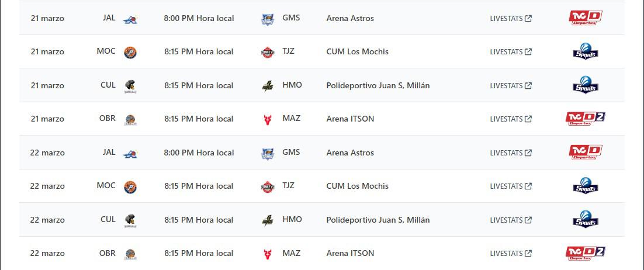
Task: Select Arena ITSON venue text on 21 marzo
Action: [350, 119]
